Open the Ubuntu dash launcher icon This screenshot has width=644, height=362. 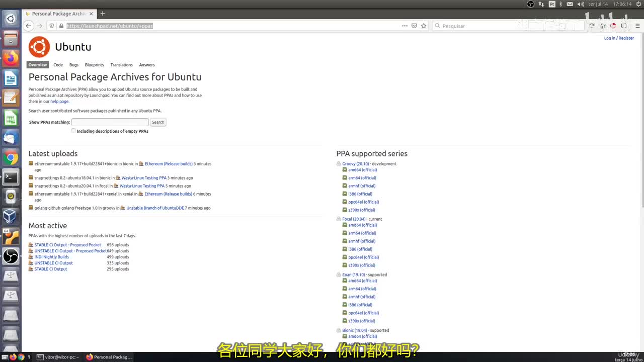point(11,19)
